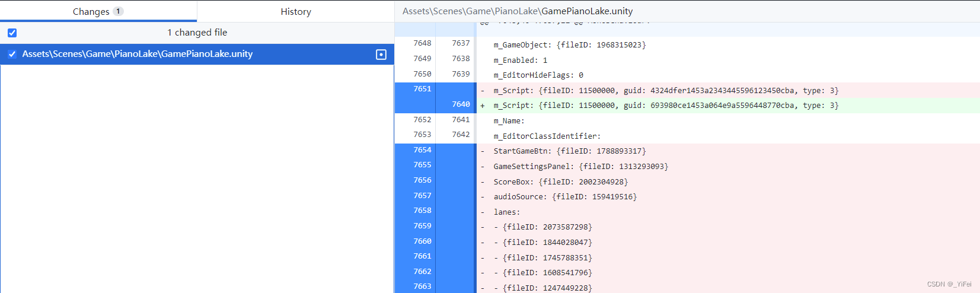
Task: Click line number 7652 in the gutter
Action: [422, 120]
